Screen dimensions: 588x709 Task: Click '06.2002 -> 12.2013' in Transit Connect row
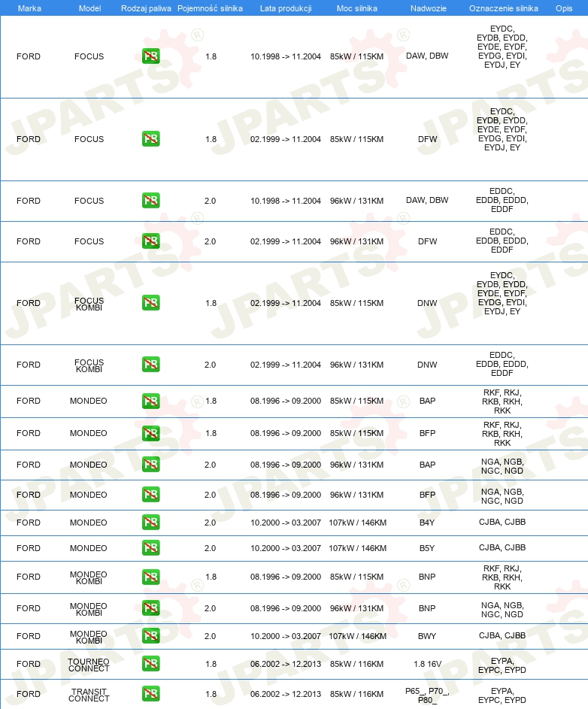[286, 694]
